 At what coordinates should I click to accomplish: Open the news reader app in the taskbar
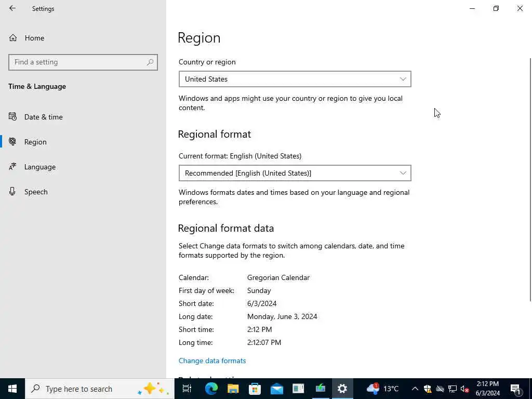299,389
